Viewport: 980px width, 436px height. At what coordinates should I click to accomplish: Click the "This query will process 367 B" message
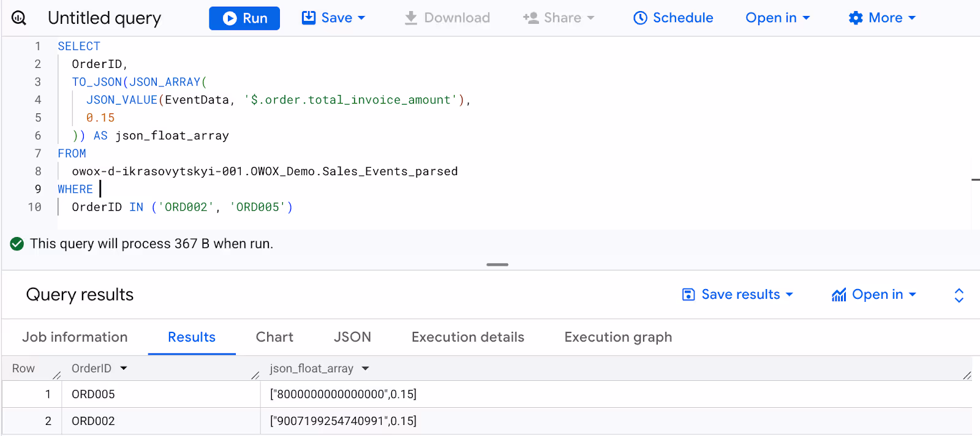151,244
